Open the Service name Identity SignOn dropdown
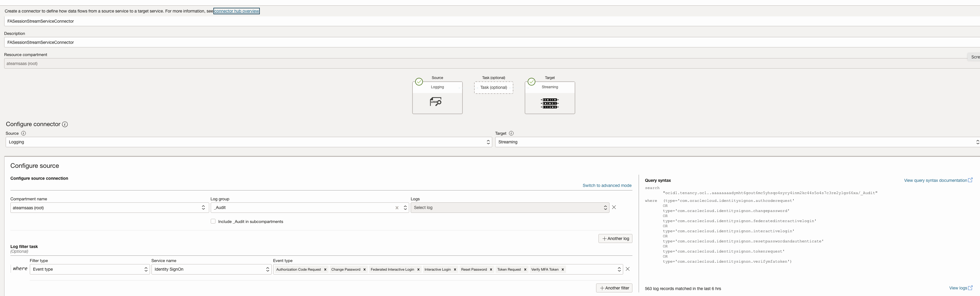Viewport: 980px width, 296px height. [211, 269]
